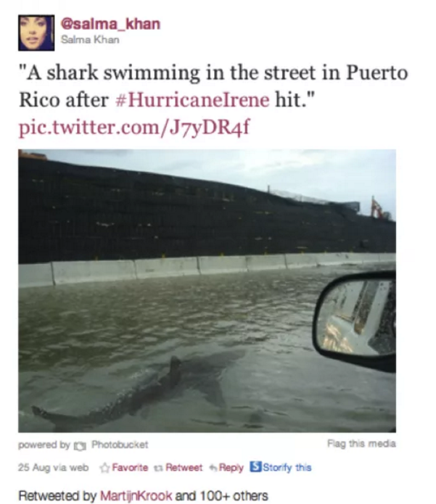Select Storify this
This screenshot has width=436, height=504.
tap(287, 467)
